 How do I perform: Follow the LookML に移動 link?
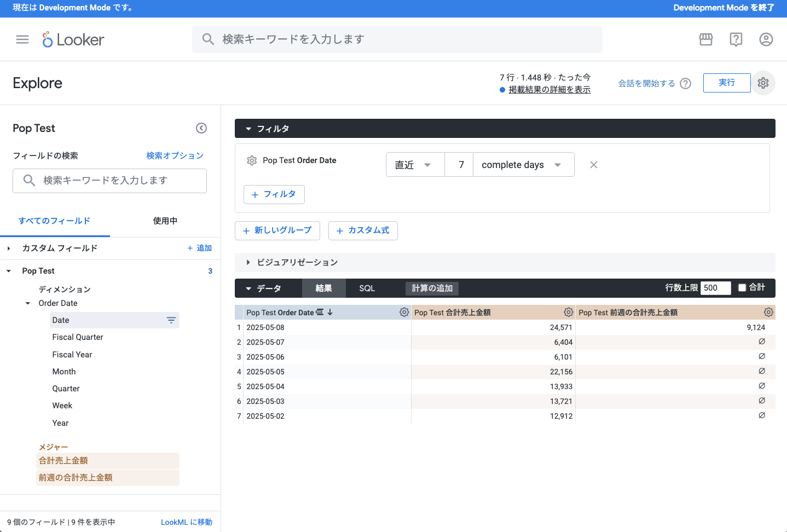pos(186,522)
